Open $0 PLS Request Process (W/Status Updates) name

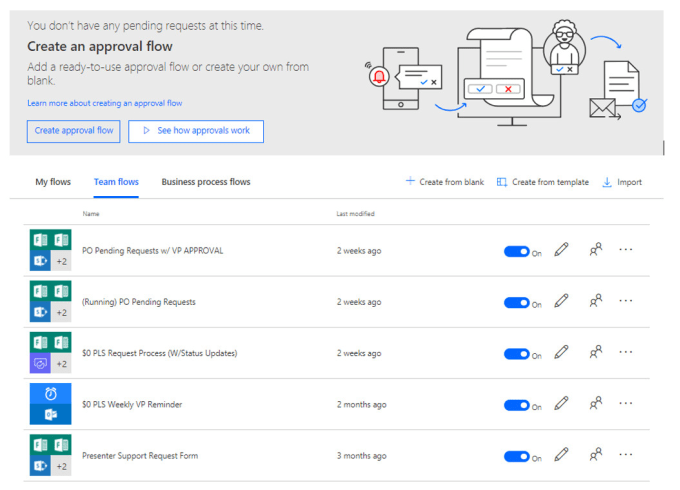coord(160,353)
